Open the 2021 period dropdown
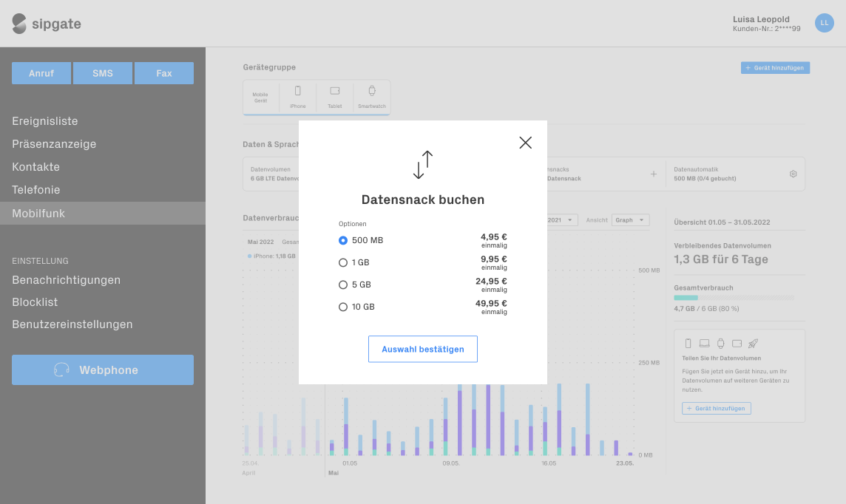The height and width of the screenshot is (504, 846). (562, 220)
